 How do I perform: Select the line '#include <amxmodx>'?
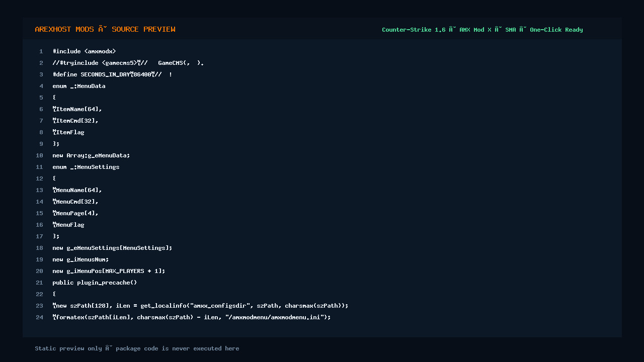[x=84, y=51]
